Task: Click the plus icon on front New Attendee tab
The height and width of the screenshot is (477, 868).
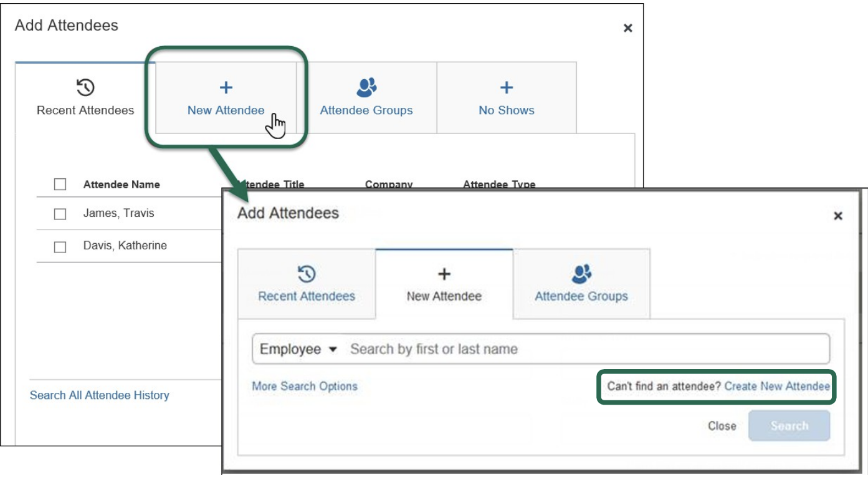Action: click(x=444, y=274)
